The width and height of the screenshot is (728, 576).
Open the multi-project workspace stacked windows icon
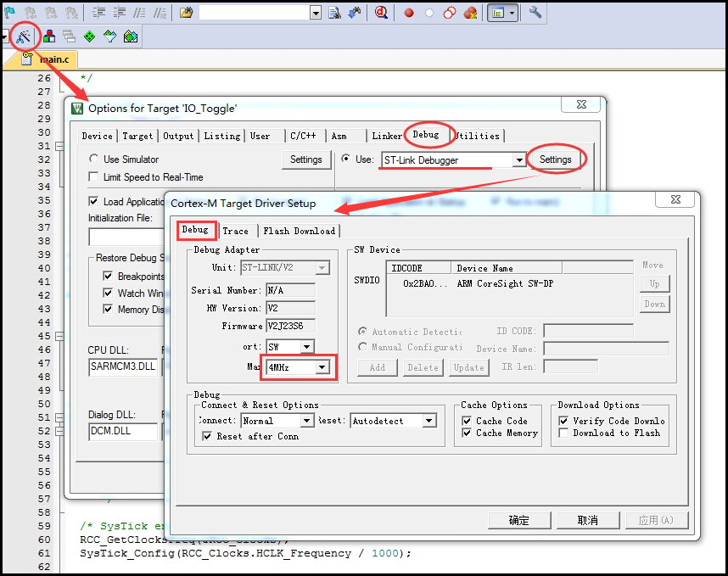(x=70, y=36)
